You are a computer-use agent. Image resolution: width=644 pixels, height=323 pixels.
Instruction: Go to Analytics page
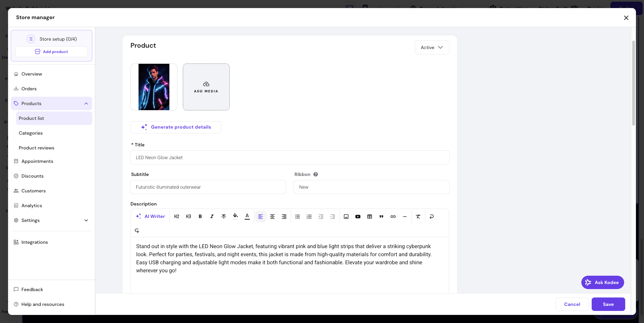point(32,205)
